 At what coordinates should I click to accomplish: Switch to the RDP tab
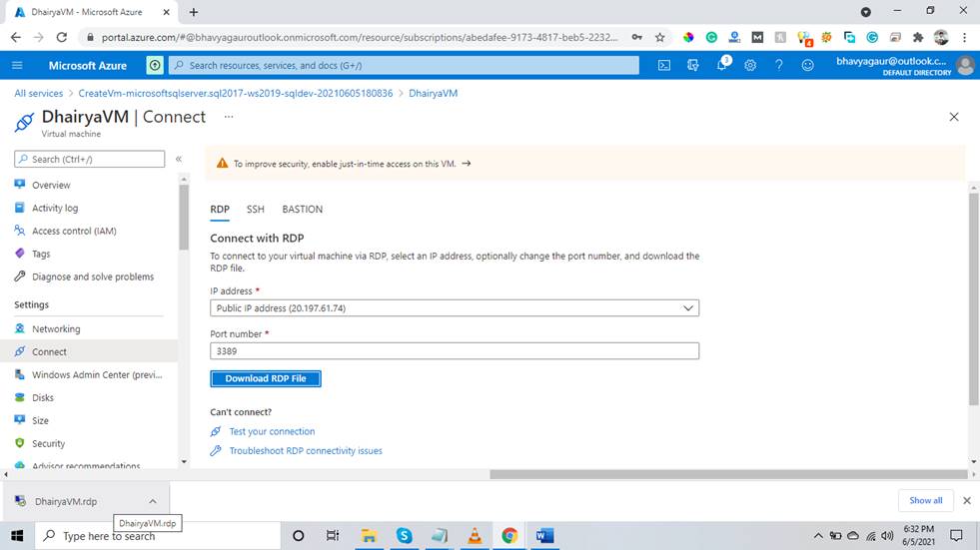pyautogui.click(x=220, y=210)
